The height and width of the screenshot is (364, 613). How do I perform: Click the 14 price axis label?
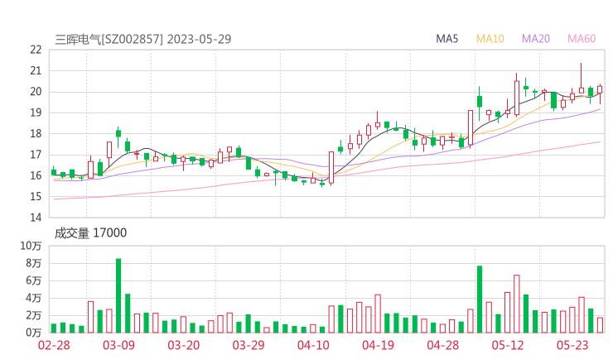tap(36, 218)
